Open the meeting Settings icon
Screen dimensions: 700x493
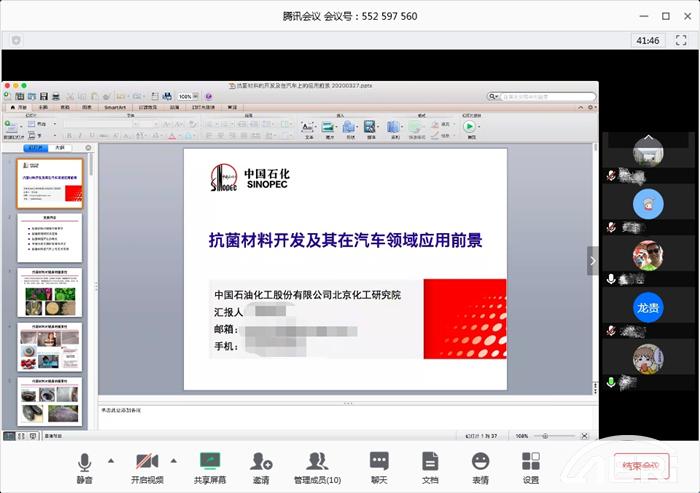(531, 466)
